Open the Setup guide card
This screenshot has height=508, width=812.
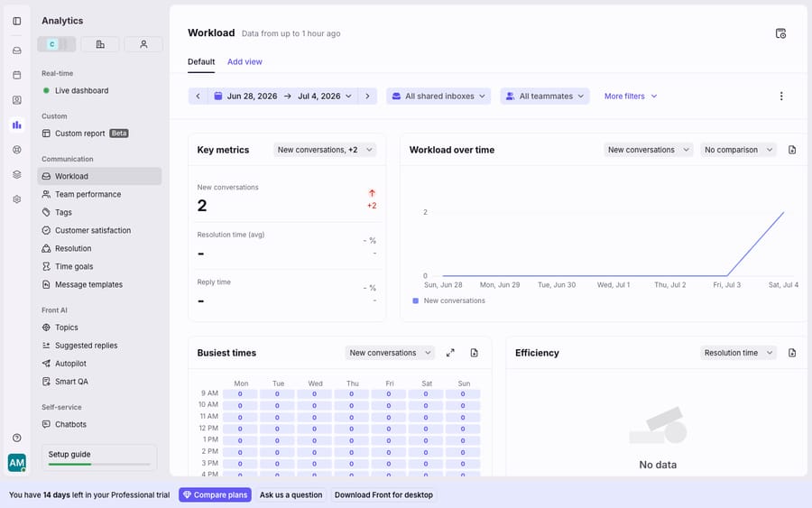(99, 457)
